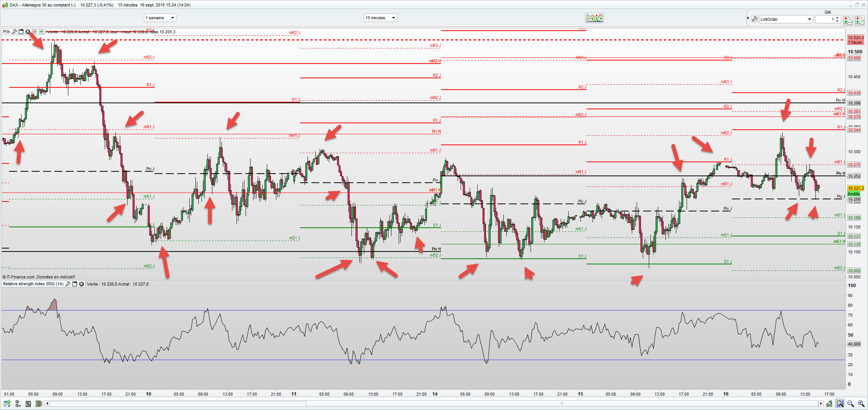This screenshot has height=410, width=868.
Task: Open indicators and trading systems icon
Action: click(594, 18)
